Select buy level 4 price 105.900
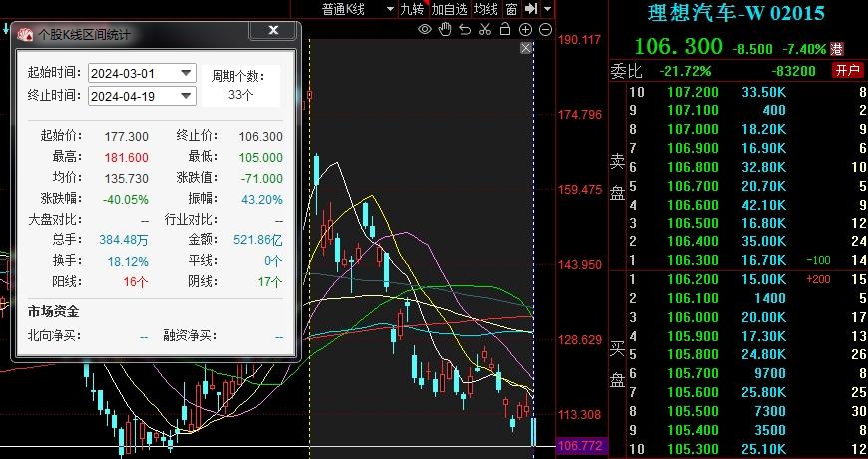Viewport: 868px width, 459px height. click(693, 336)
